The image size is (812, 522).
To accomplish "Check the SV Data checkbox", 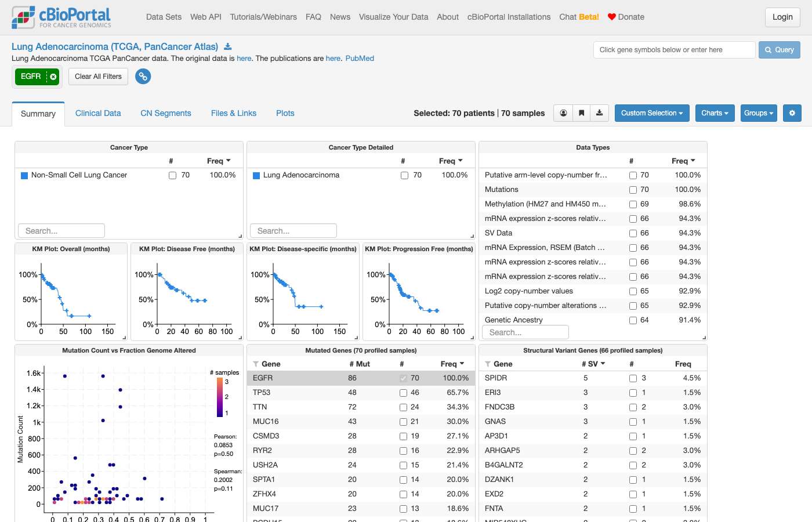I will 633,233.
